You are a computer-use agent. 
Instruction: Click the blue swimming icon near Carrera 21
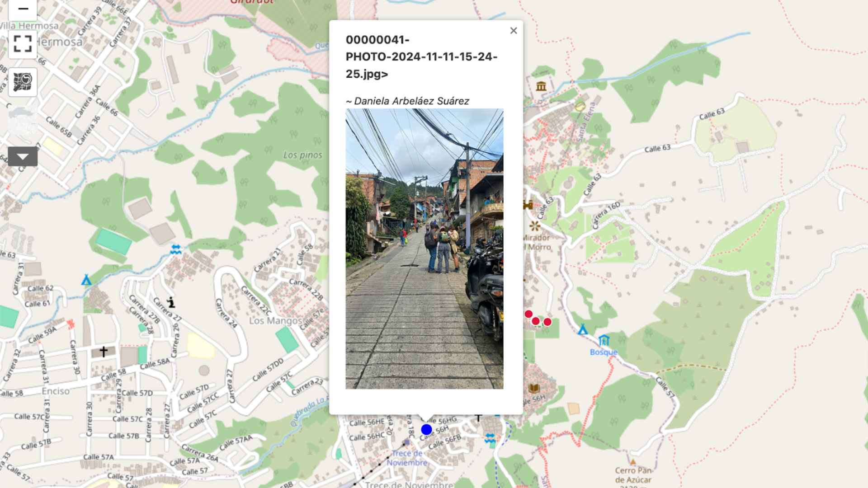coord(176,249)
